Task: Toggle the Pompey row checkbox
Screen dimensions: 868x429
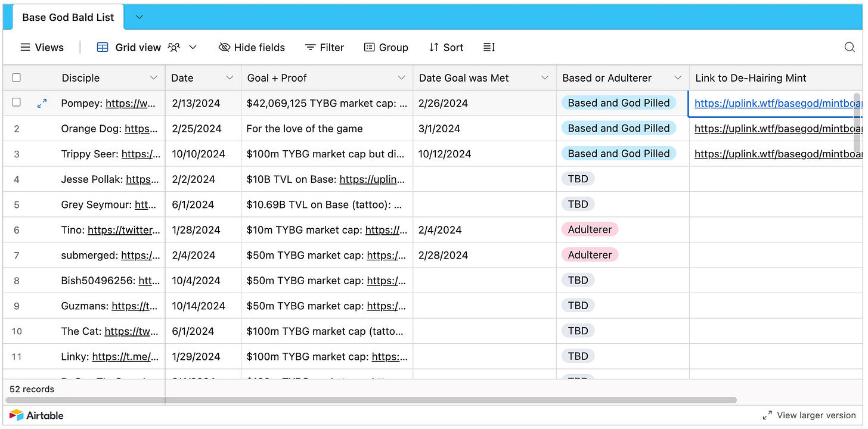Action: (x=16, y=102)
